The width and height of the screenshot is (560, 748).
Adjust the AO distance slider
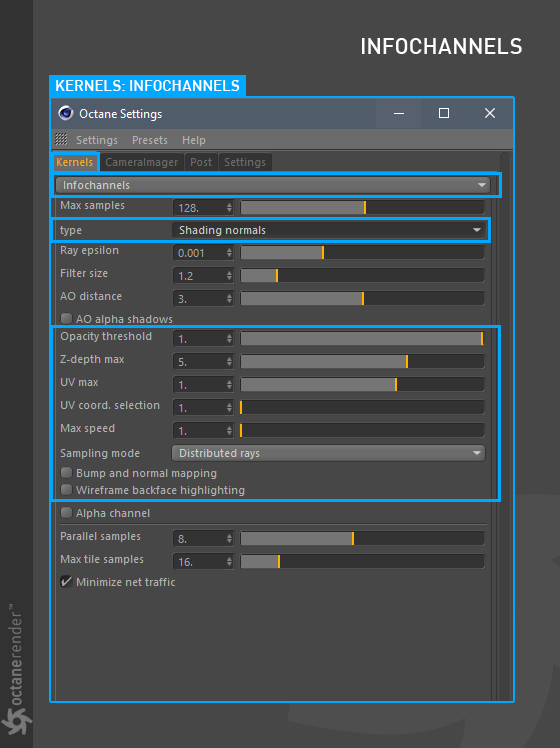coord(363,299)
